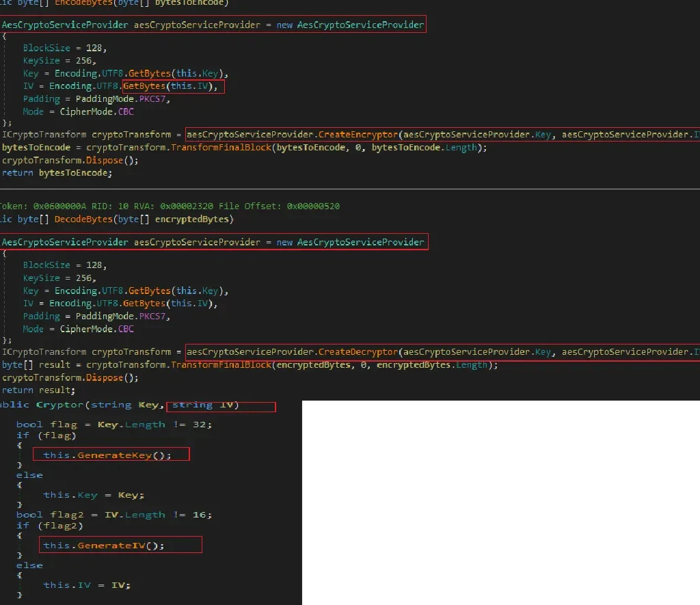
Task: Click the Cryptor constructor name
Action: click(x=59, y=405)
